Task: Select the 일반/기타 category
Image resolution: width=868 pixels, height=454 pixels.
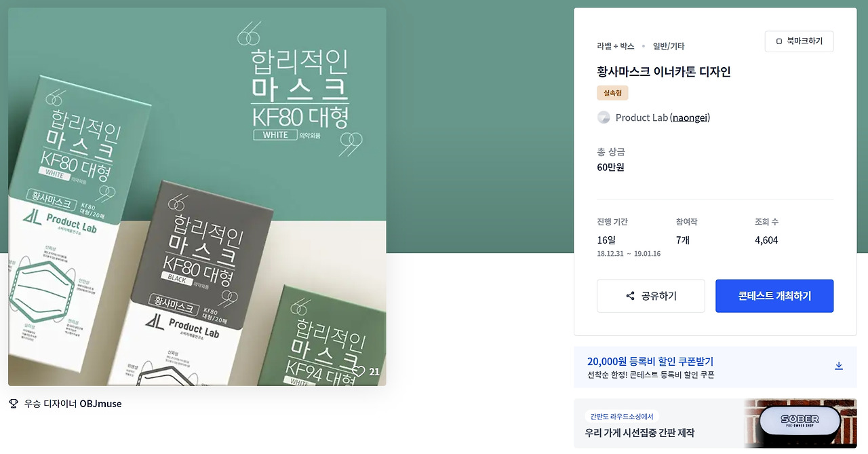Action: coord(669,46)
